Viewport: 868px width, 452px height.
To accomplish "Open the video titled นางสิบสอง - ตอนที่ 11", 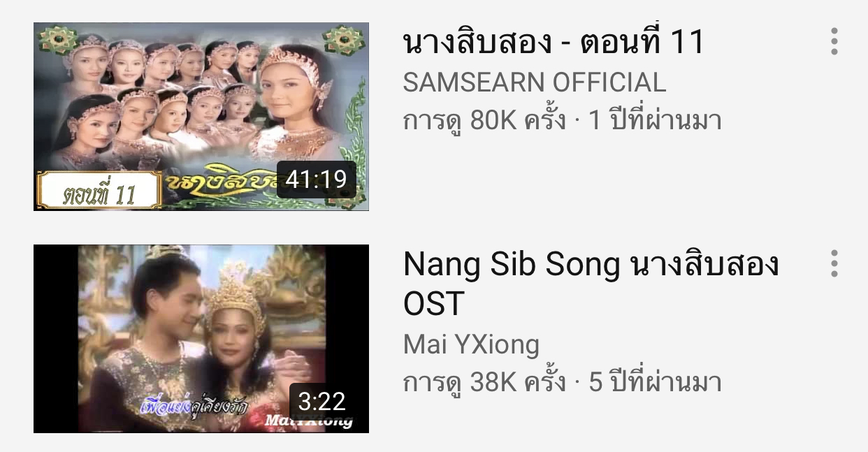I will tap(554, 43).
